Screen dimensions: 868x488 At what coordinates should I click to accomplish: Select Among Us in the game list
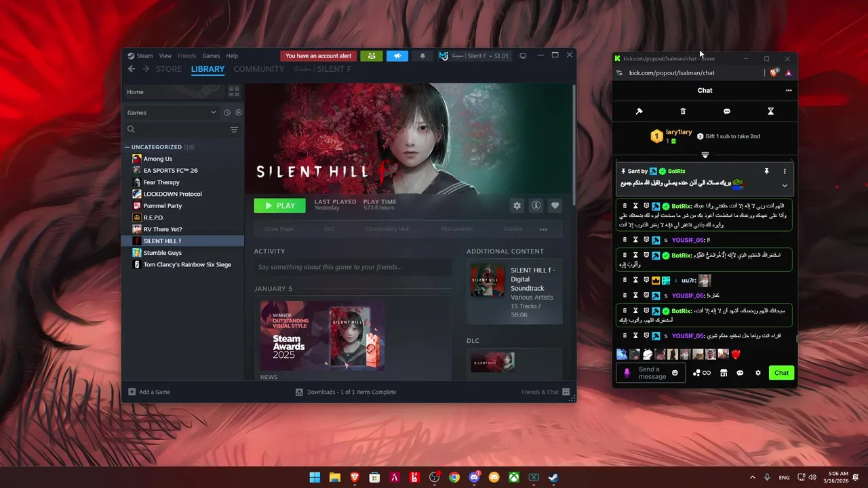[183, 159]
